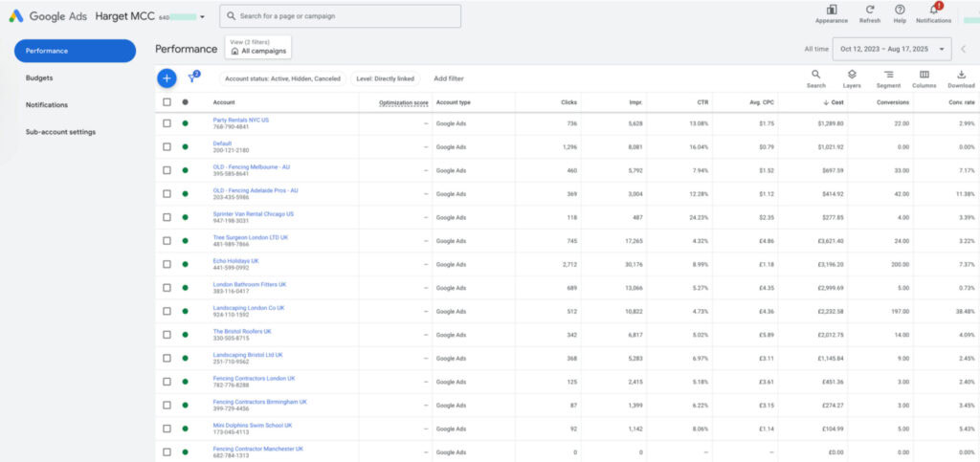Click status dot for Echo Holidays UK
This screenshot has width=980, height=462.
[x=185, y=264]
